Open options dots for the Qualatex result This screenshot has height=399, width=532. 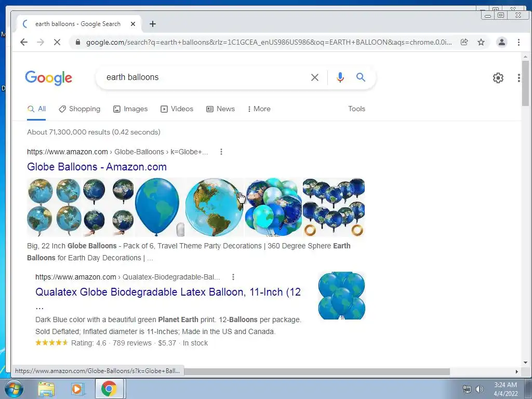point(233,277)
